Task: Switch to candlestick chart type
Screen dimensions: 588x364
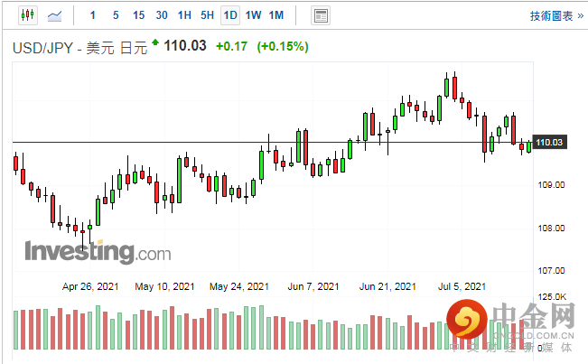Action: (28, 15)
